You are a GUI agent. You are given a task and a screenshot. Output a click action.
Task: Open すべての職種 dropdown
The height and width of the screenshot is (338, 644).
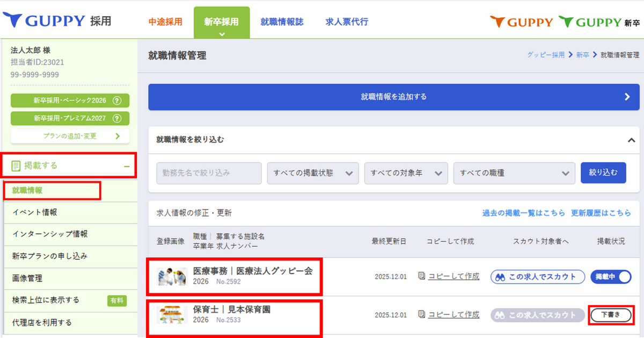click(x=514, y=173)
